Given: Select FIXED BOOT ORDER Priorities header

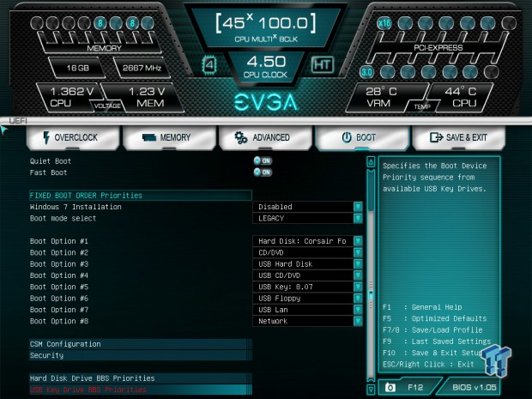Looking at the screenshot, I should click(x=141, y=196).
